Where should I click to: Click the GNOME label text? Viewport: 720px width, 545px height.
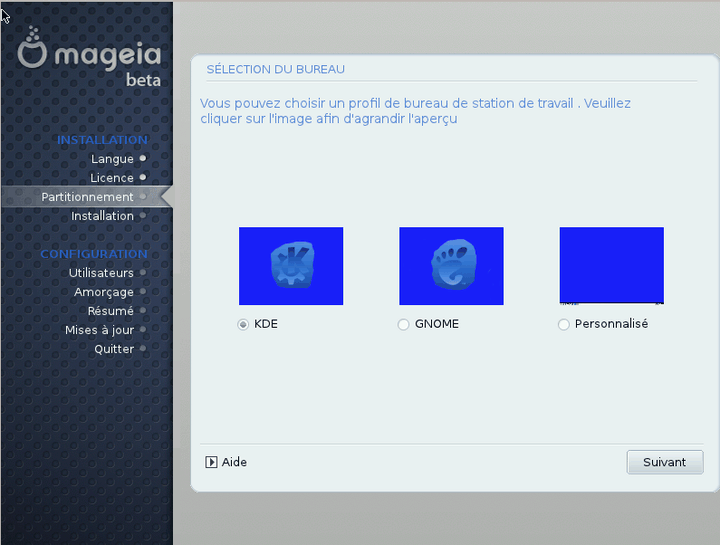tap(437, 324)
